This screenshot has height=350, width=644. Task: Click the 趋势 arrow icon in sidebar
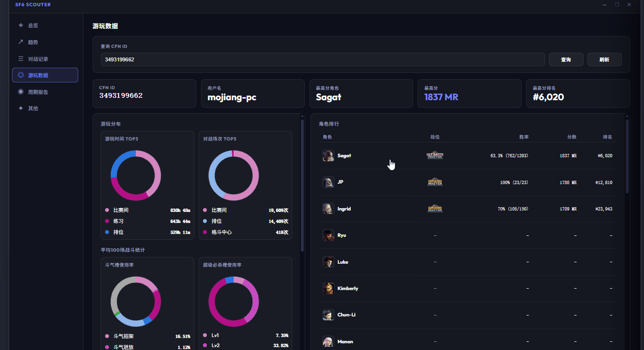click(x=21, y=42)
